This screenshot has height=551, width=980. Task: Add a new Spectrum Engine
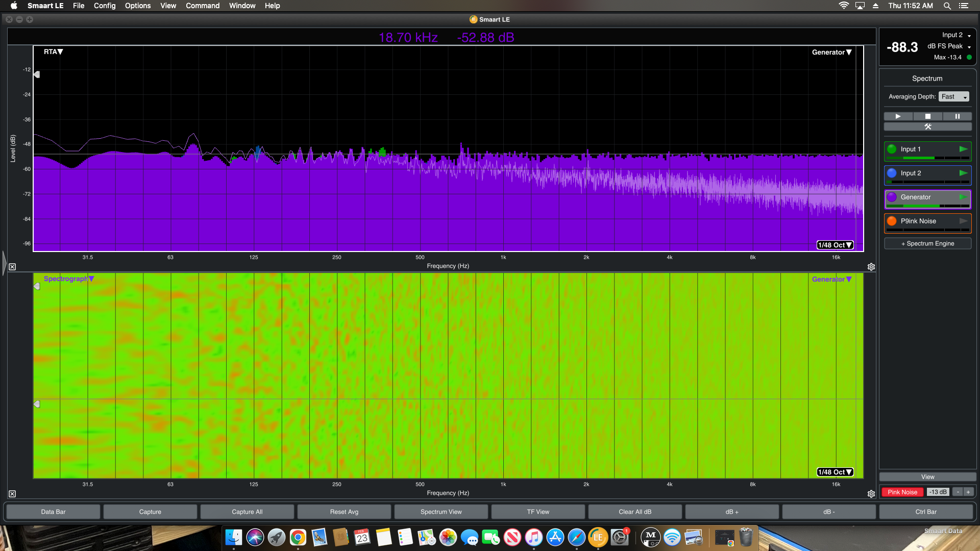click(x=927, y=243)
